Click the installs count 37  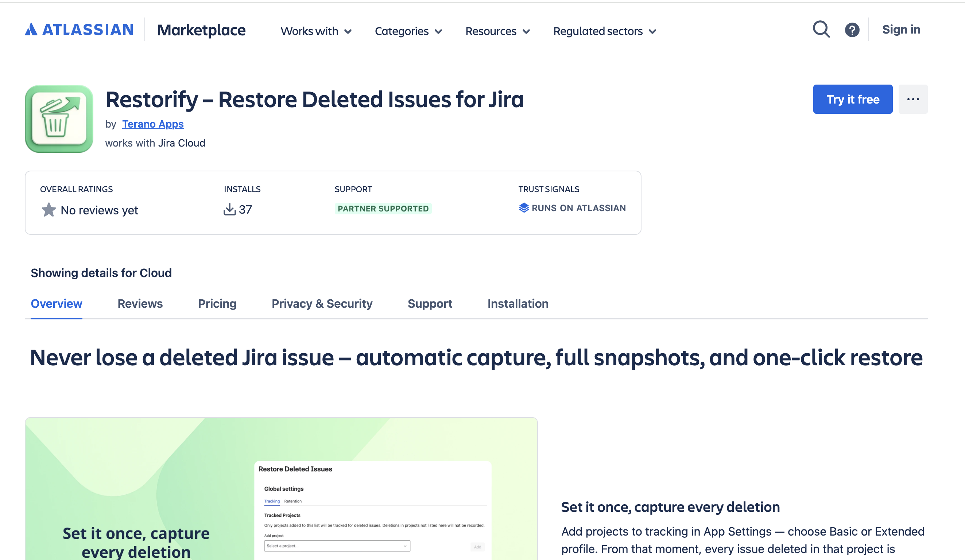pyautogui.click(x=245, y=209)
